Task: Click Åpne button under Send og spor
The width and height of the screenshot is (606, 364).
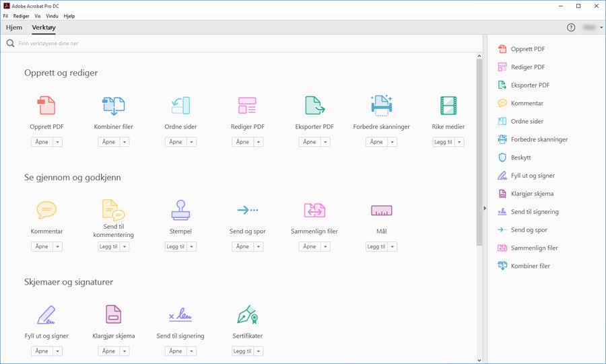Action: point(242,247)
